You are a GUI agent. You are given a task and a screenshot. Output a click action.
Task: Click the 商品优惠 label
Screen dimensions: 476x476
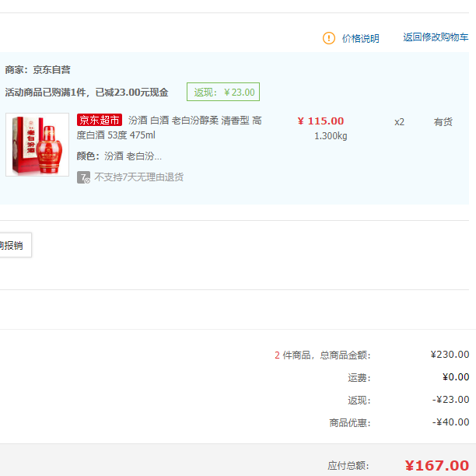[350, 422]
